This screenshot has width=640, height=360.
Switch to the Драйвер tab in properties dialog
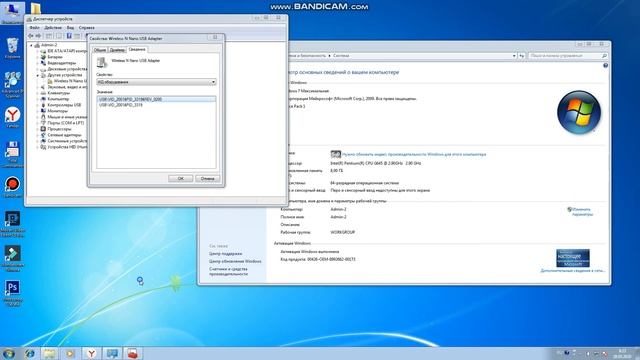(117, 50)
